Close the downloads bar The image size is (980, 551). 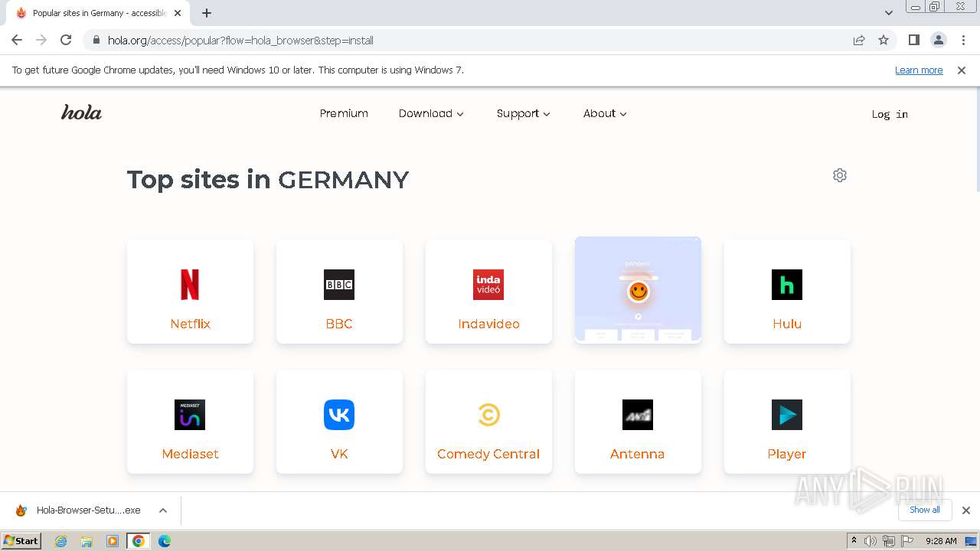966,510
